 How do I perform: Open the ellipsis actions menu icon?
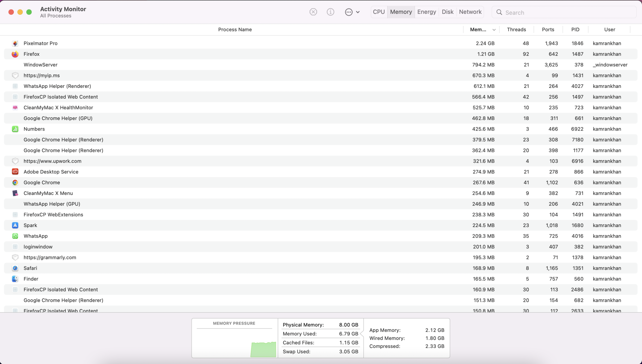pos(352,12)
